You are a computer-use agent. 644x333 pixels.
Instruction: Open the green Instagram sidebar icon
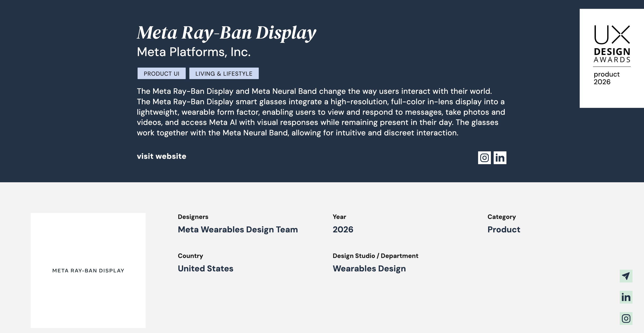[626, 319]
